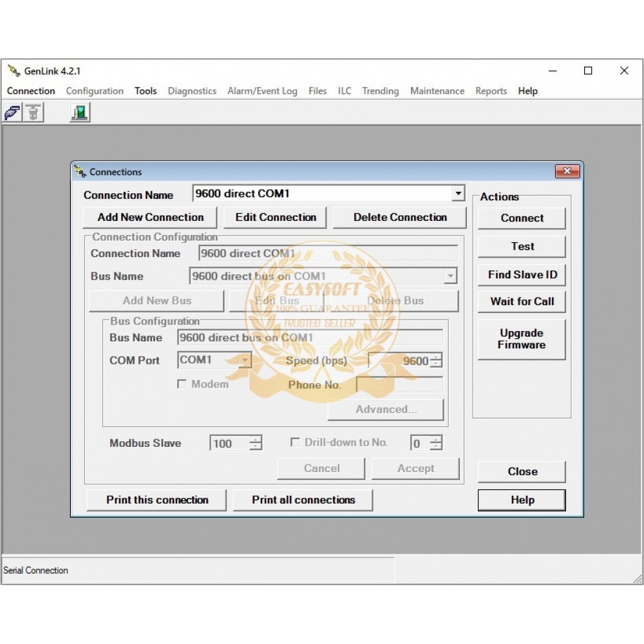Adjust the Drill-down number spinner arrows

(436, 443)
